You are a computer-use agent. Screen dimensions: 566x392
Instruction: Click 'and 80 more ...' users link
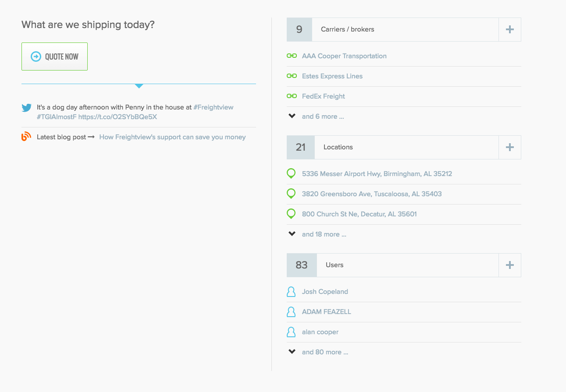[325, 352]
